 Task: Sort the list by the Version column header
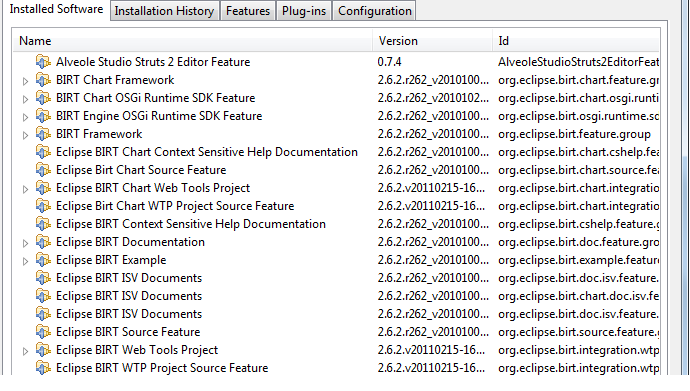[x=433, y=41]
